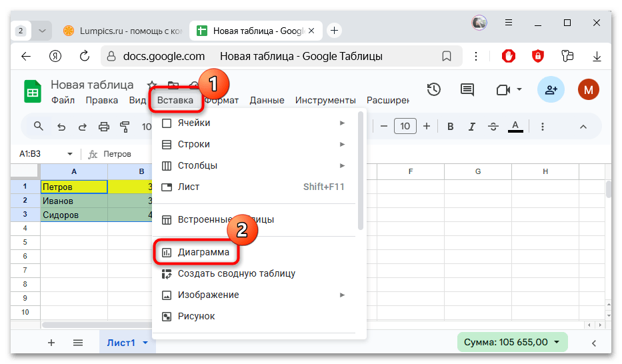Click the undo arrow in toolbar
Image resolution: width=622 pixels, height=364 pixels.
(x=61, y=127)
